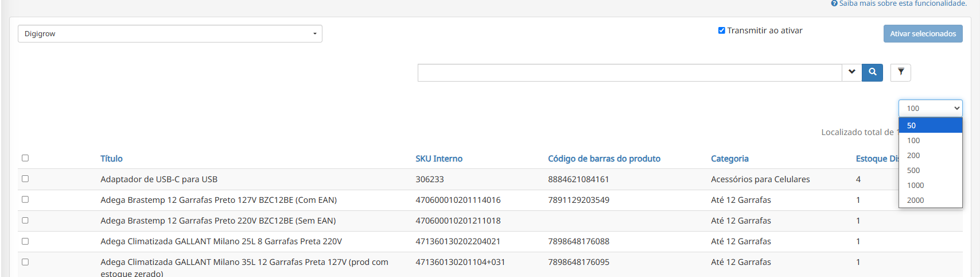Select the 2000 option in dropdown list

930,200
